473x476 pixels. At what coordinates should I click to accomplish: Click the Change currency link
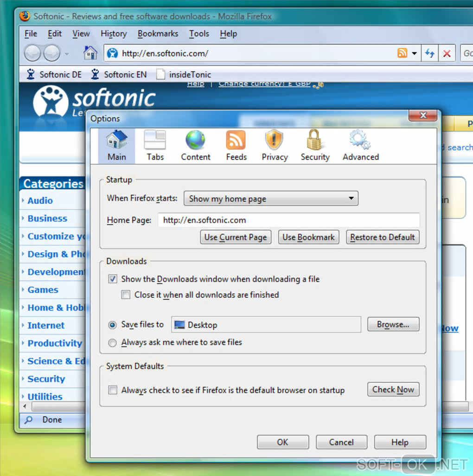click(x=265, y=84)
